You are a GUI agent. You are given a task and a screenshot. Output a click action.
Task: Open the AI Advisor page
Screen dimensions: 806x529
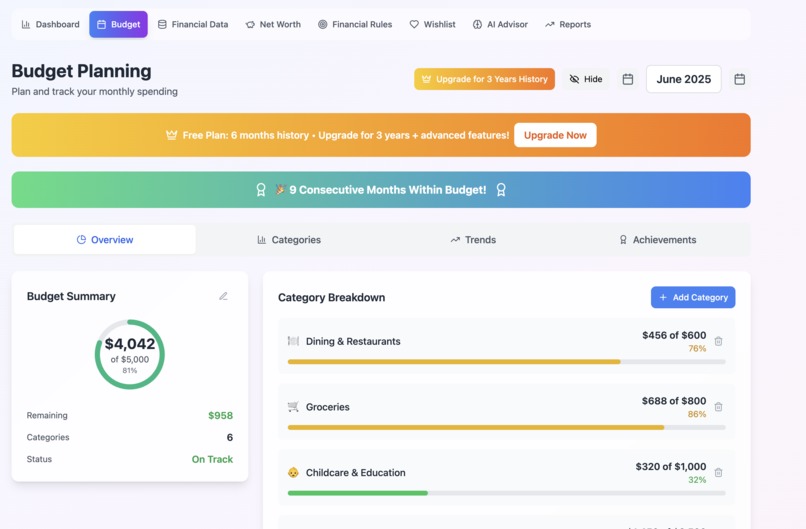click(x=500, y=24)
